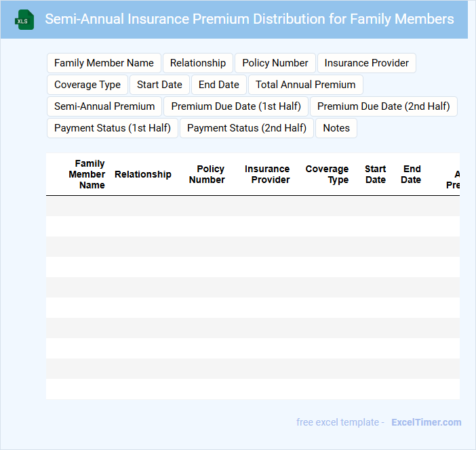Choose the Coverage Type tag

pos(87,85)
